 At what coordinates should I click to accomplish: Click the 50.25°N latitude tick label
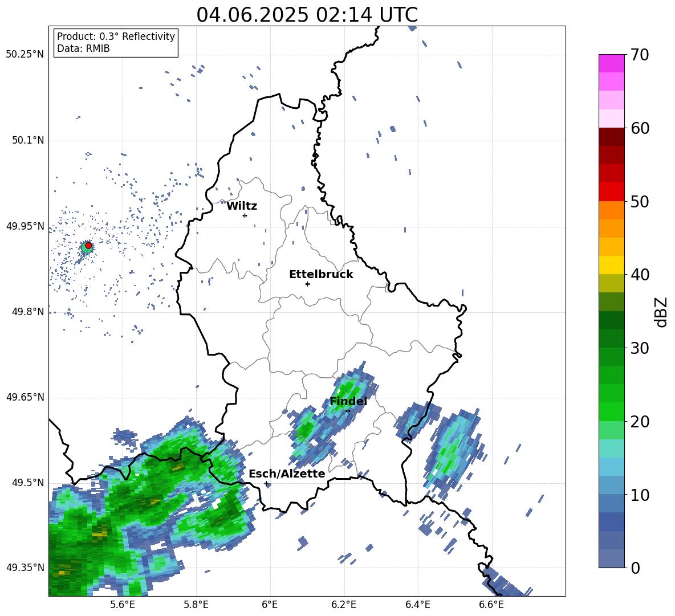coord(25,55)
